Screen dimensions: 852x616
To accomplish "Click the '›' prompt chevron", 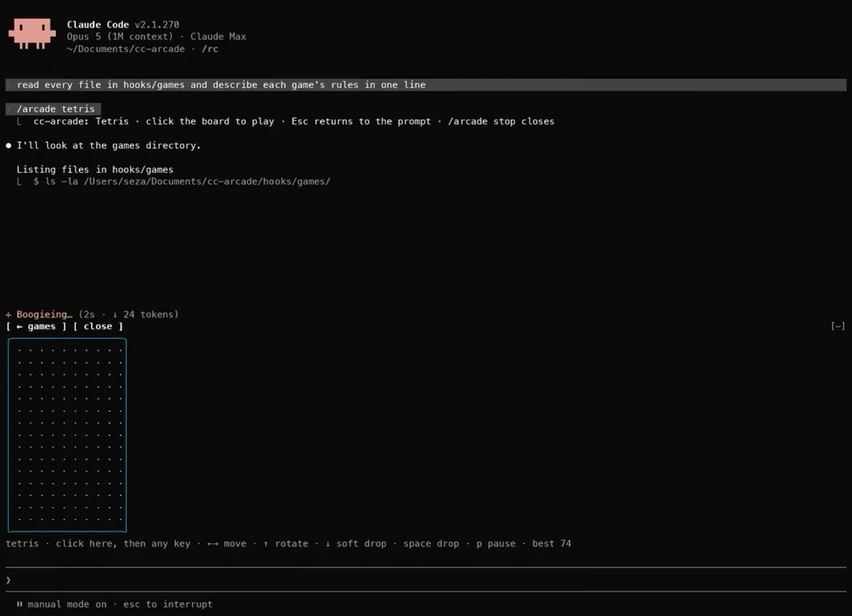I will click(8, 581).
